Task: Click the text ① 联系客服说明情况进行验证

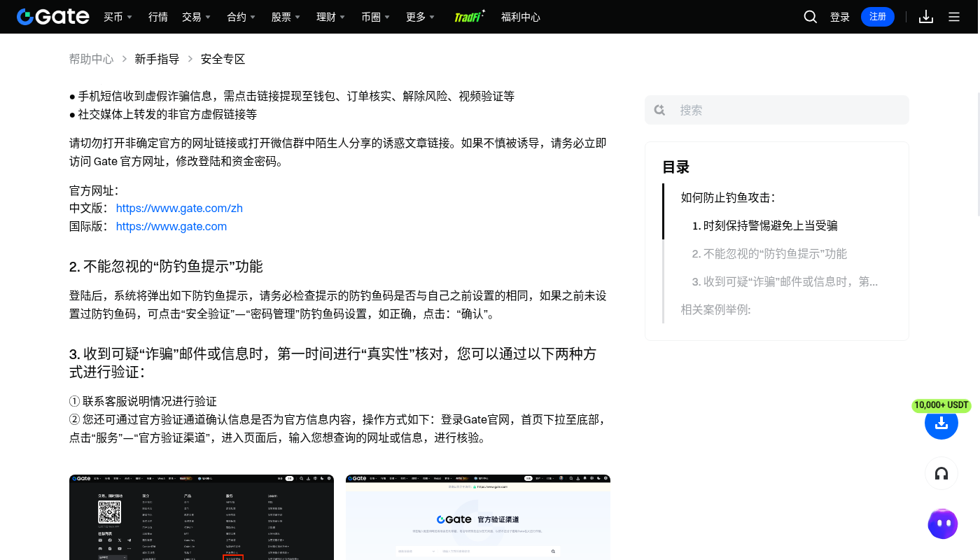Action: coord(143,401)
